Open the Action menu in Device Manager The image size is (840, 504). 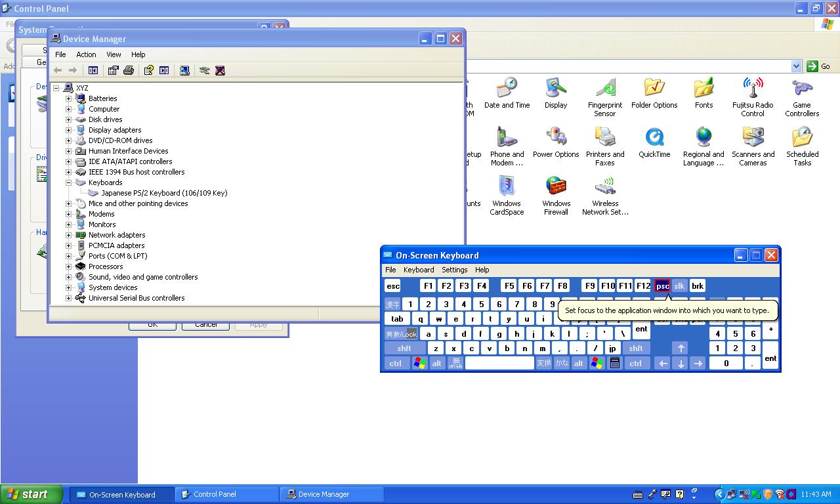[86, 54]
